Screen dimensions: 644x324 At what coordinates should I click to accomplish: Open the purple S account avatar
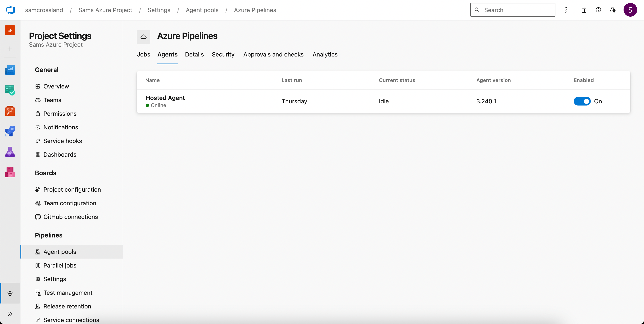click(630, 10)
